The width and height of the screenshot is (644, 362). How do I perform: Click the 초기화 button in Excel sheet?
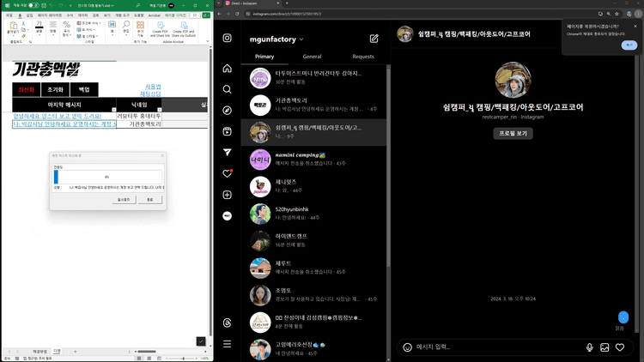coord(55,89)
